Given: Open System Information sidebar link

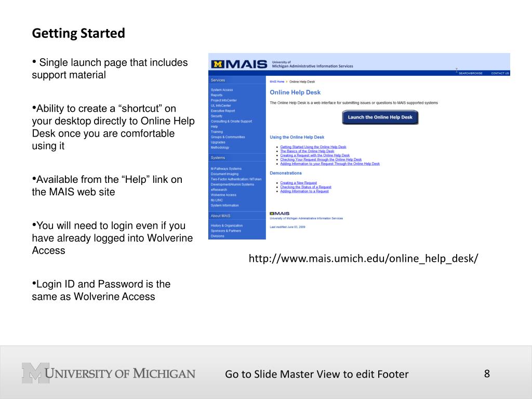Looking at the screenshot, I should (224, 205).
